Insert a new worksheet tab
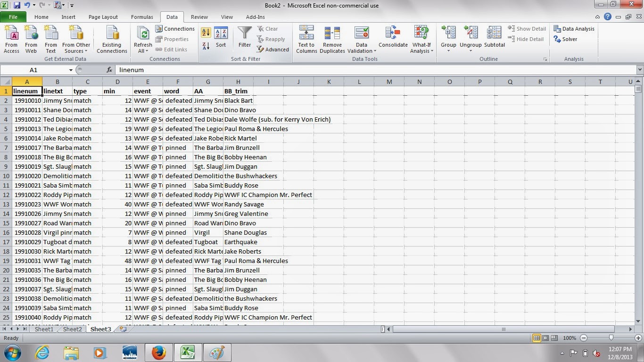 tap(123, 329)
